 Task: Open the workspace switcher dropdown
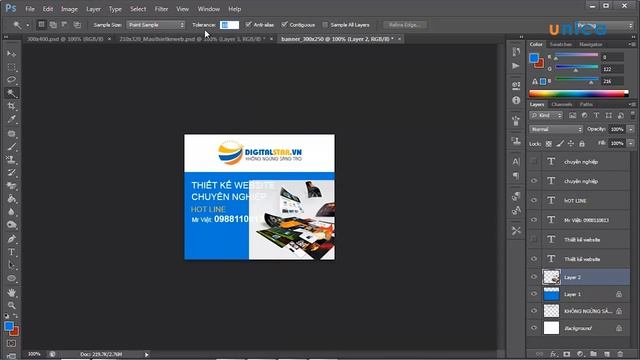604,26
